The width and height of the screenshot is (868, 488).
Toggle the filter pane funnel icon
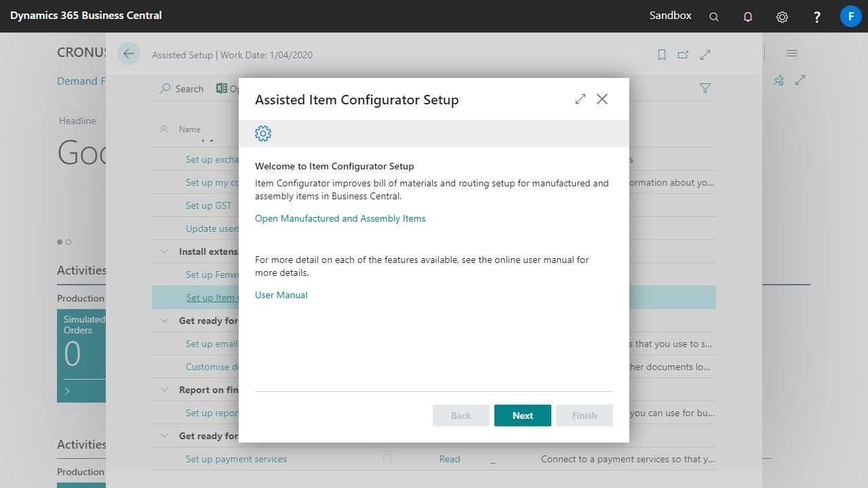705,88
